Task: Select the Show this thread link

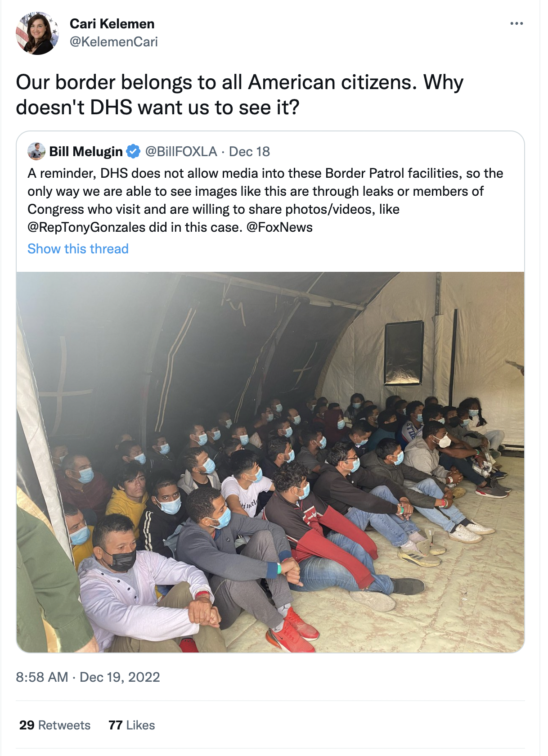Action: click(78, 249)
